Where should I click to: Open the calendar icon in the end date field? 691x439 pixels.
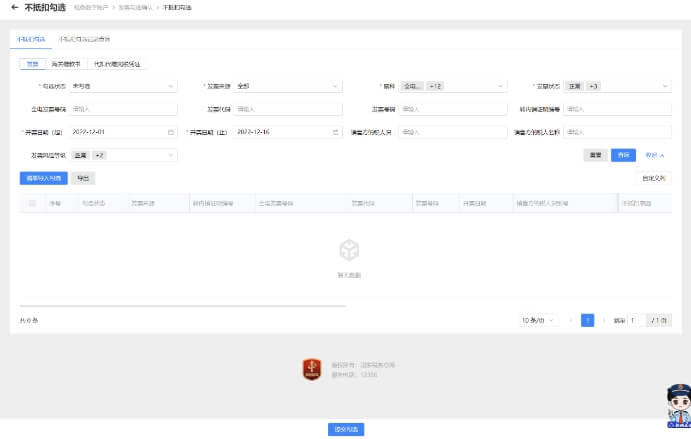[335, 132]
